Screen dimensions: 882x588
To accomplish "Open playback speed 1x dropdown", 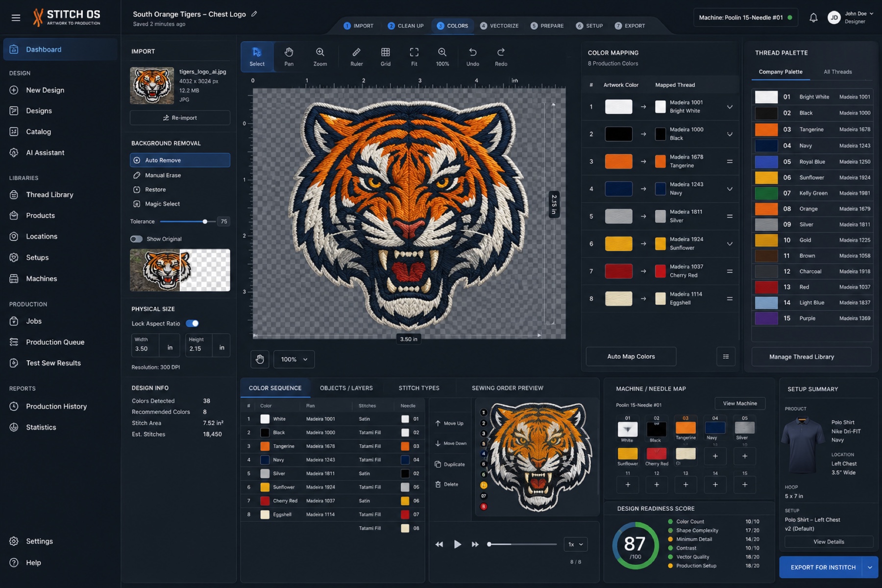I will [x=575, y=544].
